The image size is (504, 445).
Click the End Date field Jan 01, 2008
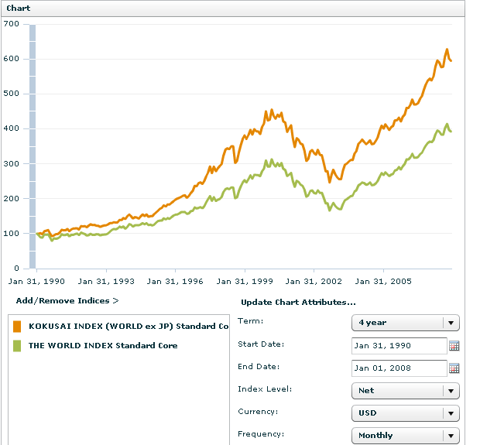(x=399, y=368)
